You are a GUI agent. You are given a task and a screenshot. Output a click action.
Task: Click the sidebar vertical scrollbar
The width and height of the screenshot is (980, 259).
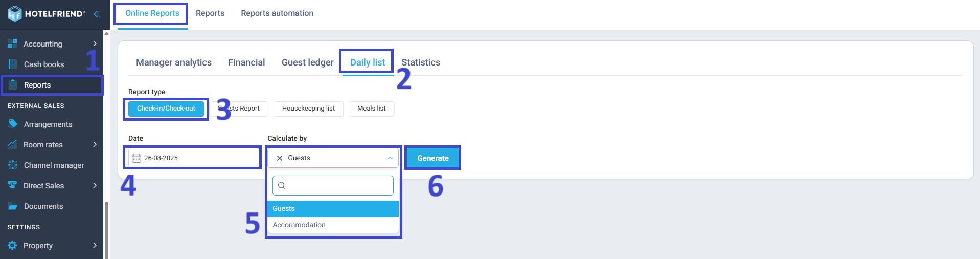tap(106, 230)
